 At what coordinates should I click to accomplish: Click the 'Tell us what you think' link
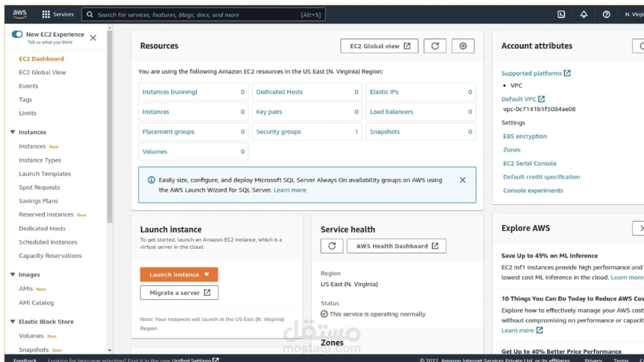click(x=50, y=42)
